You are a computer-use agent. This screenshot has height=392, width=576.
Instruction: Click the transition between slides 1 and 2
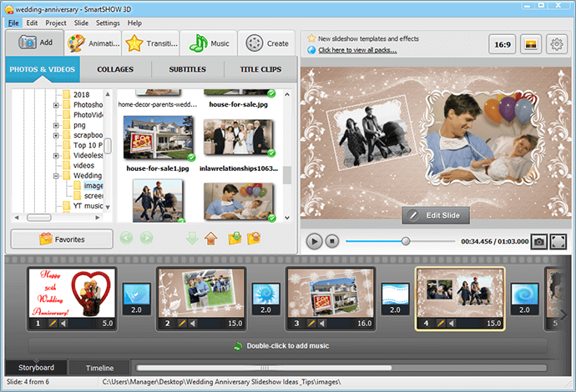coord(137,299)
